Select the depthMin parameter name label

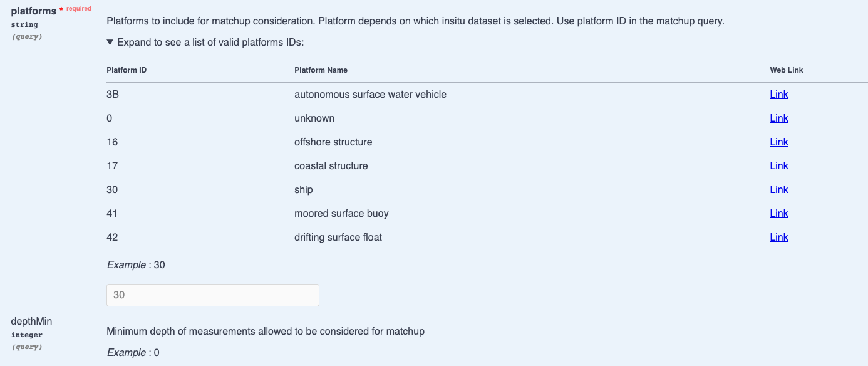(x=31, y=322)
